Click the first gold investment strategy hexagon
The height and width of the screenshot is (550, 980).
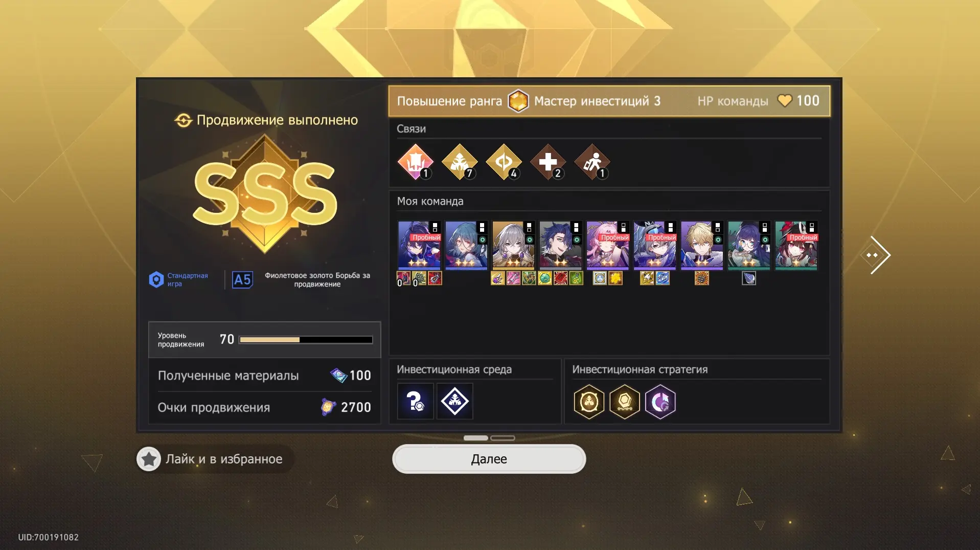click(589, 402)
